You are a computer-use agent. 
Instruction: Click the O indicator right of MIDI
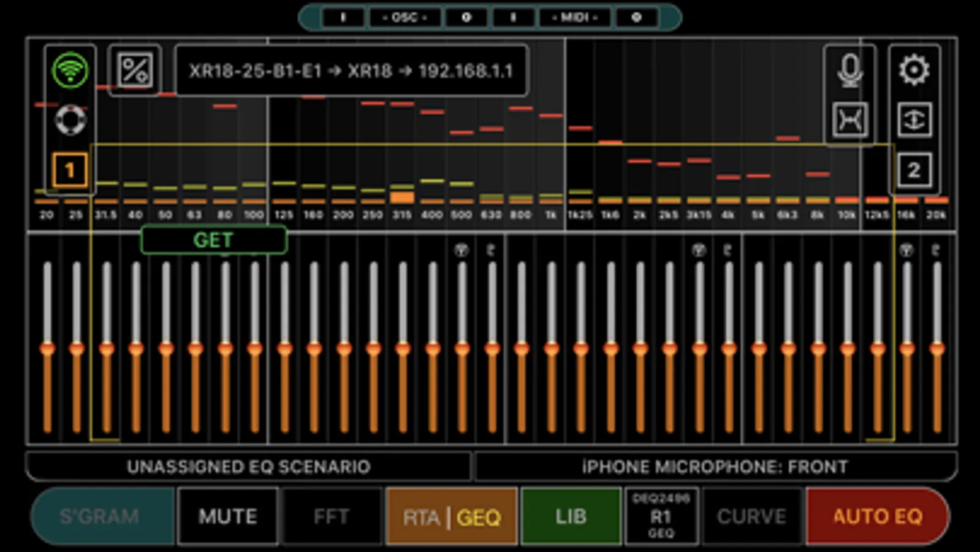[637, 17]
